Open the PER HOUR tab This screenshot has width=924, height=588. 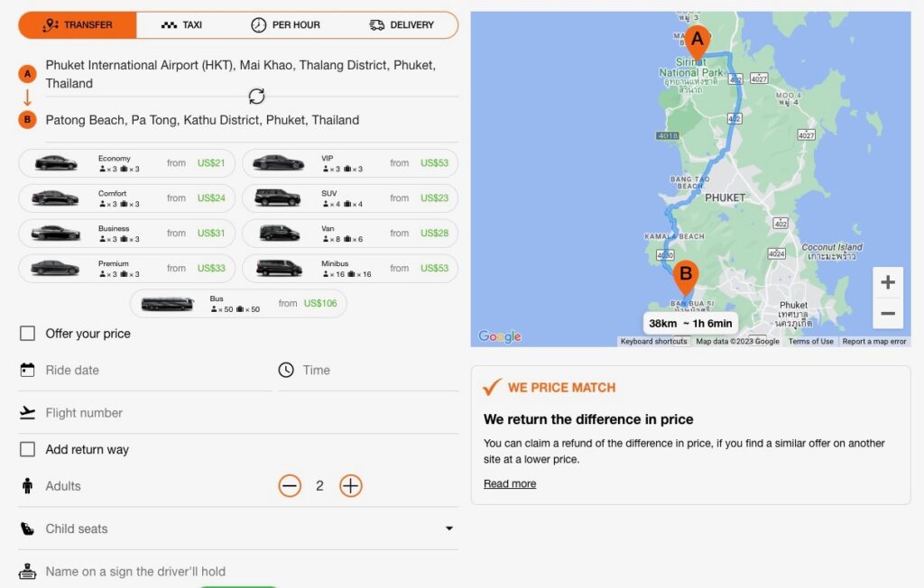[x=286, y=24]
